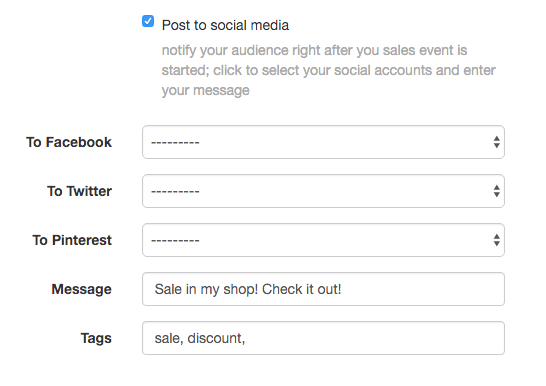
Task: Uncheck the Post to social media checkbox
Action: (x=148, y=21)
